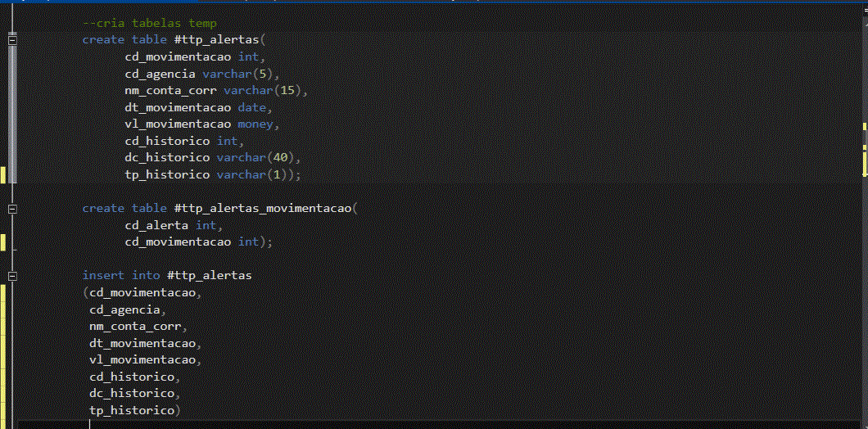Click "vl_movimentacao" in the insert column list
Screen dimensions: 868x429
click(142, 359)
